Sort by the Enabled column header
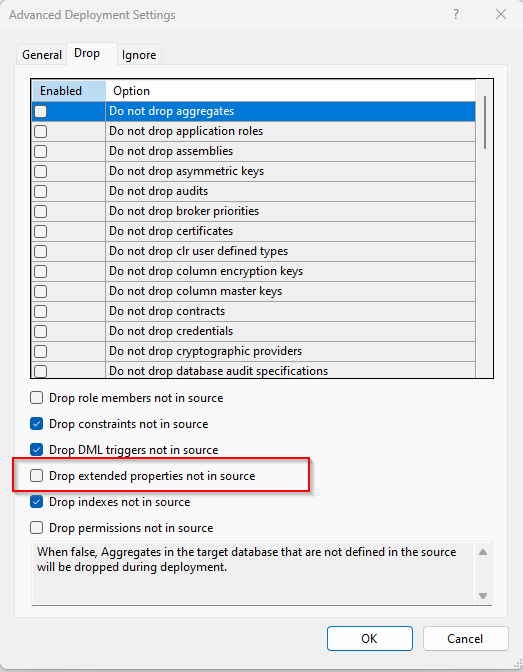This screenshot has height=672, width=523. (69, 91)
